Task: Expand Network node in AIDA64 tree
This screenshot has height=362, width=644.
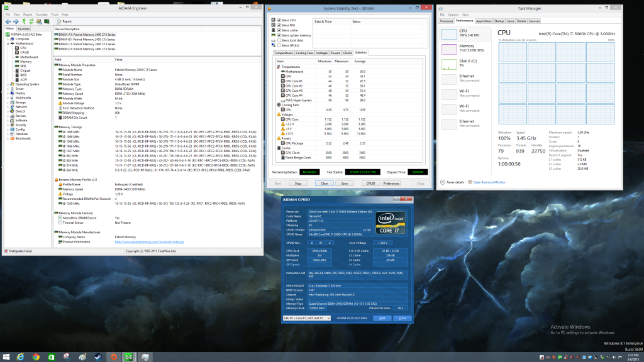Action: tap(8, 107)
